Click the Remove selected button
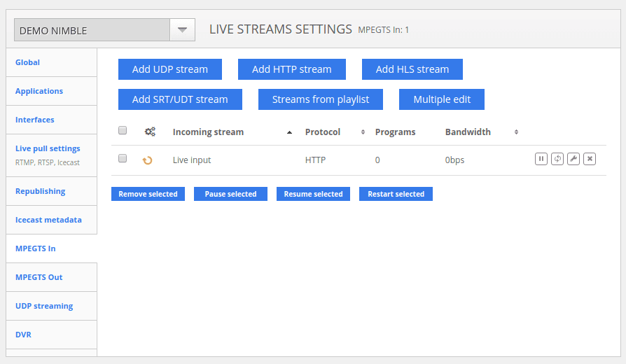This screenshot has width=626, height=364. pos(148,194)
